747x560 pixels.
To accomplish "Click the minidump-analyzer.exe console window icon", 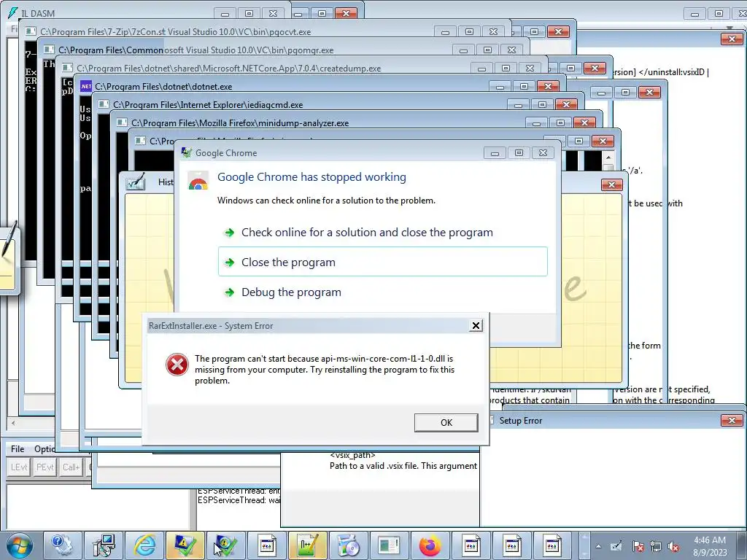I will coord(122,122).
